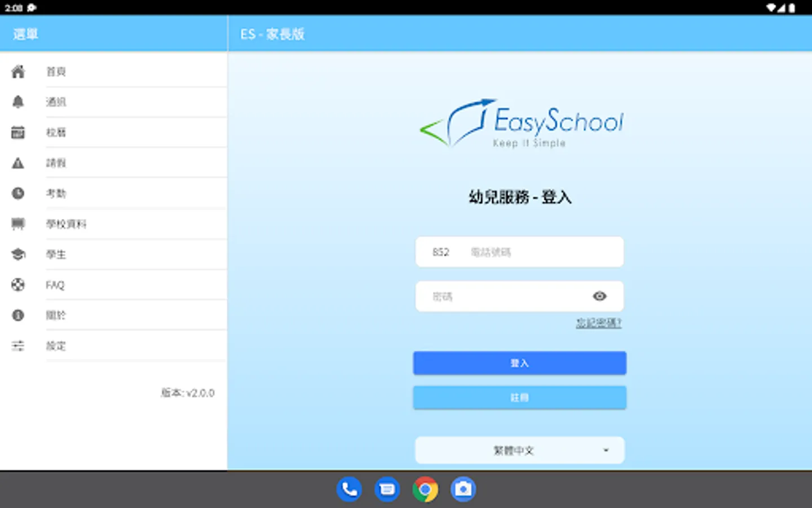Screen dimensions: 812x508
Task: Open the lifebuoy icon for FAQ
Action: pos(18,285)
